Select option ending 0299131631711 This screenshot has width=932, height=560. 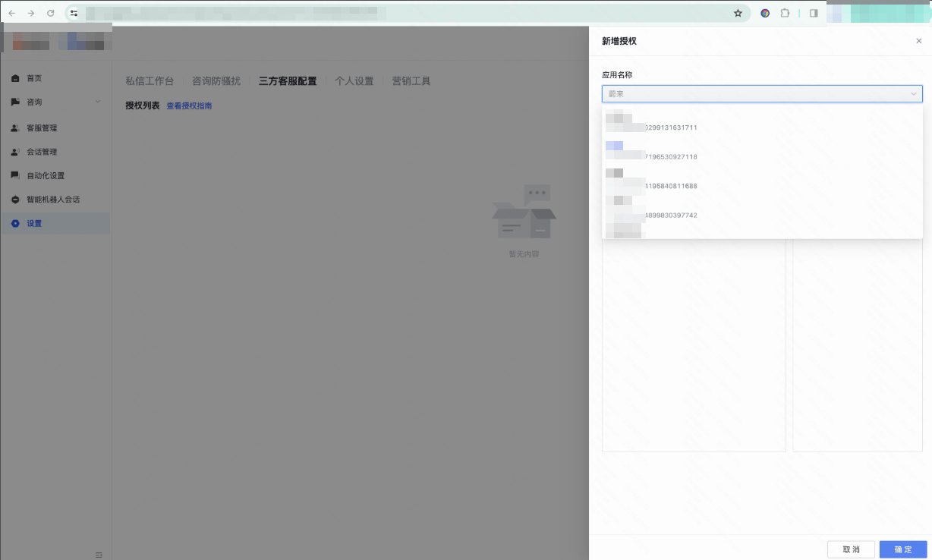click(762, 122)
